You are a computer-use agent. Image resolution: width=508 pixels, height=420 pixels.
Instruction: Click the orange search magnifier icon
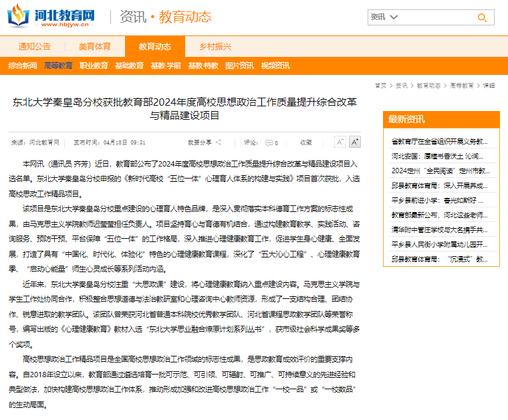(x=482, y=17)
